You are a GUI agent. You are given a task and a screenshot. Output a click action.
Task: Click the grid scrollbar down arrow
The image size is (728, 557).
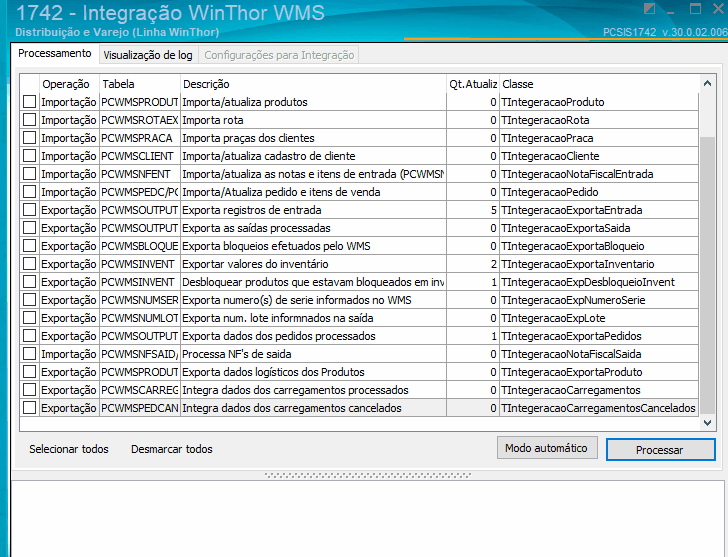707,423
